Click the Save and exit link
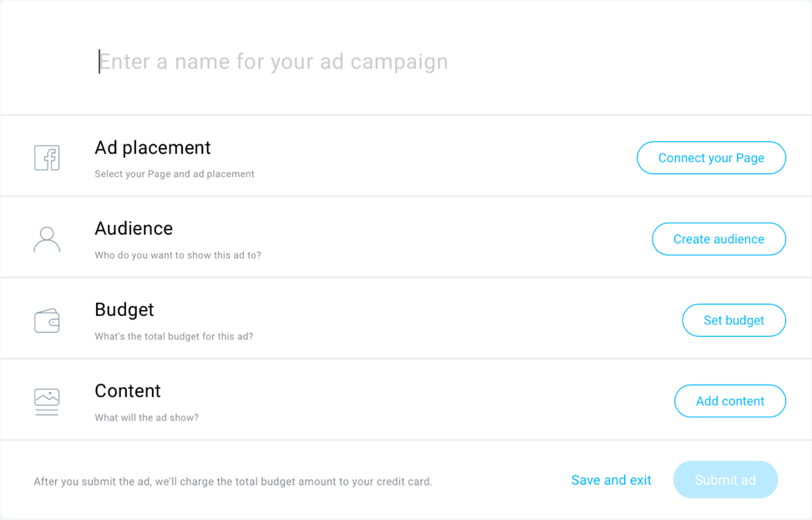 (x=611, y=480)
